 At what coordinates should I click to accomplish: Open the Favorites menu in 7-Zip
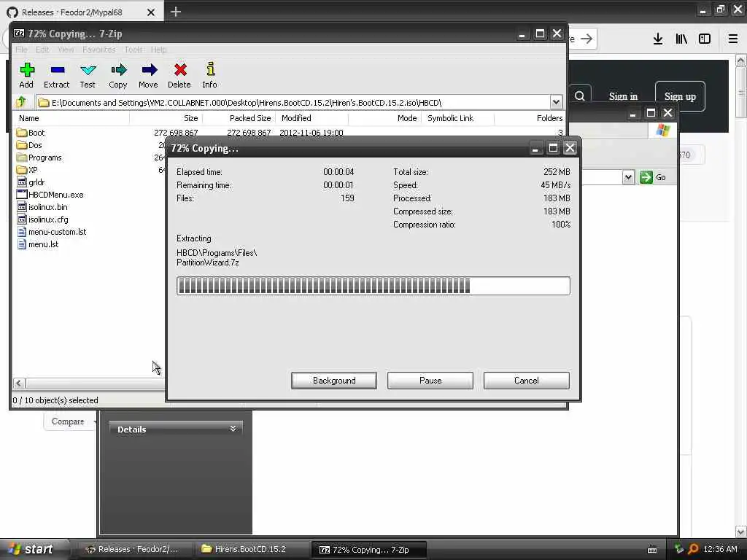coord(98,50)
